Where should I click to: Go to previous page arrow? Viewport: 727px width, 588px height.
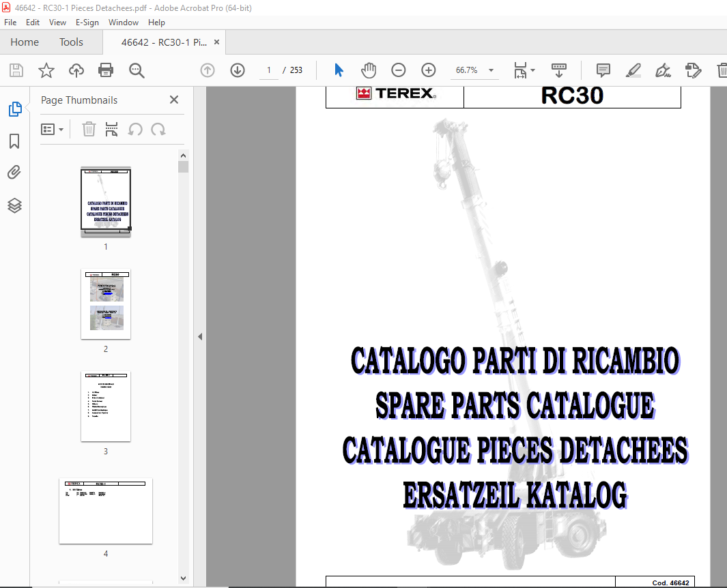click(x=208, y=70)
